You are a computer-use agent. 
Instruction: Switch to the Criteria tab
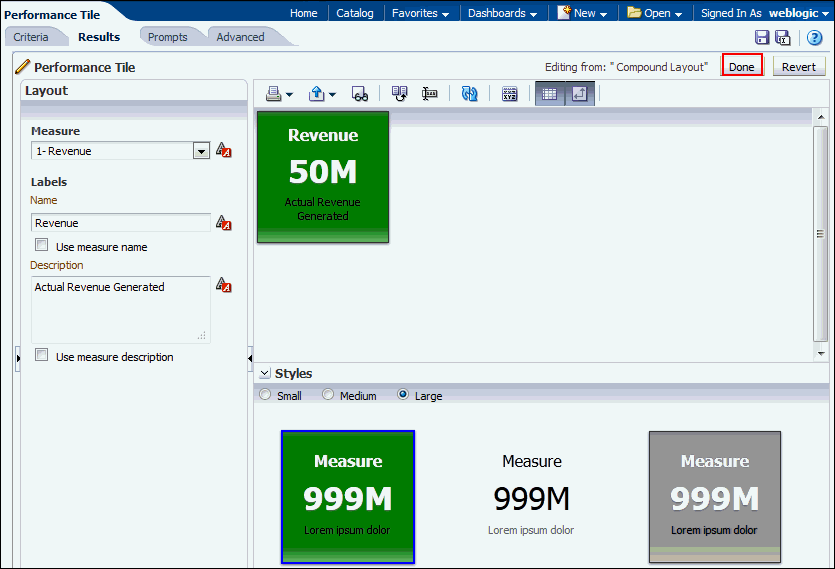[x=31, y=37]
